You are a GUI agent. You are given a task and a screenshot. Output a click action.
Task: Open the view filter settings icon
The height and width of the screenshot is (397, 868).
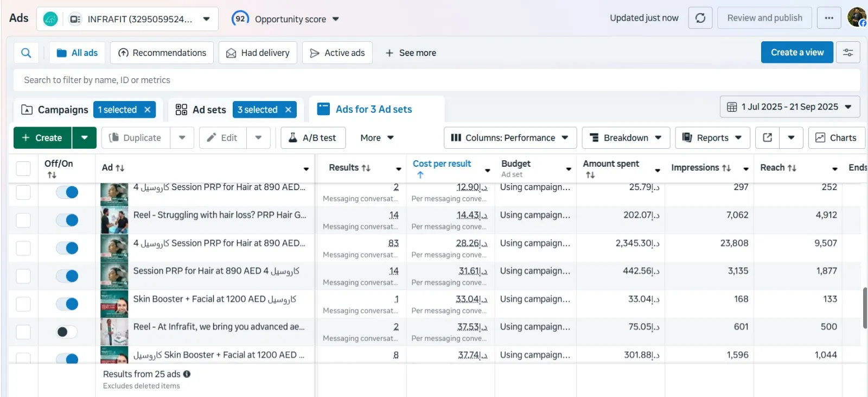point(847,53)
